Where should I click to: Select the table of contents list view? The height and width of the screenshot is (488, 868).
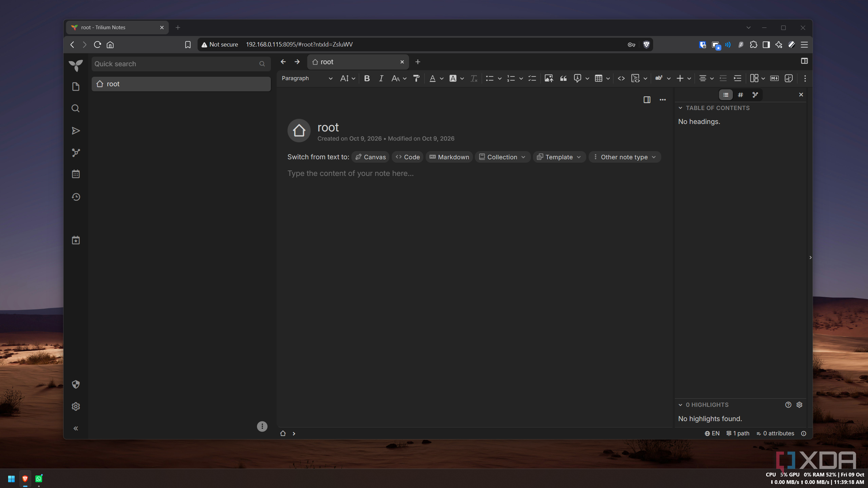point(726,95)
